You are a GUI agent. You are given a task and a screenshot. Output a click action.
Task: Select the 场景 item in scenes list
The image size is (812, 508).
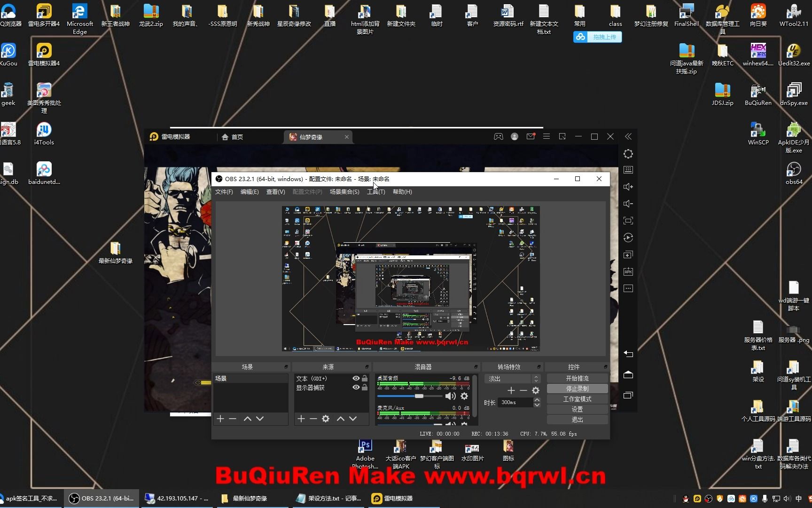250,379
